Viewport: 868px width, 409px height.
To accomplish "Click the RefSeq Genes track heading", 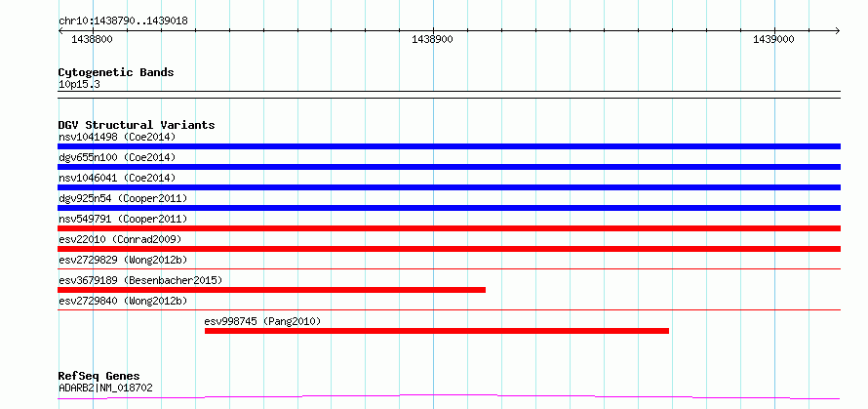I will coord(99,377).
